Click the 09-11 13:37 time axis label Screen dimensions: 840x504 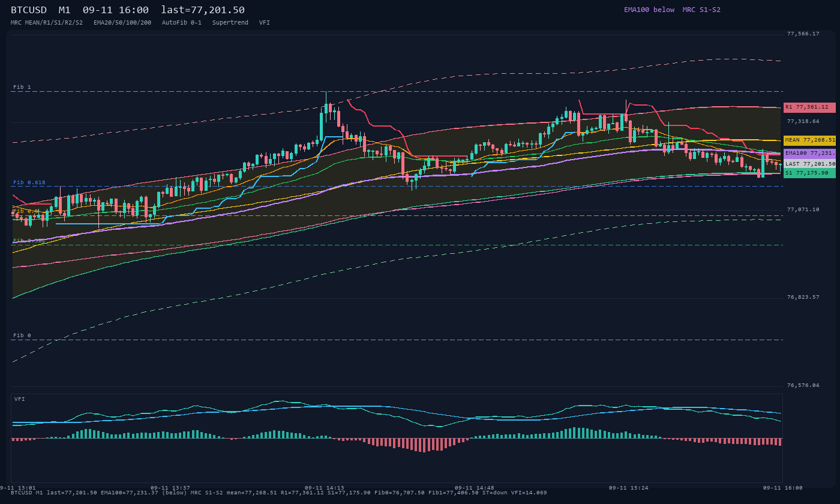click(x=170, y=488)
